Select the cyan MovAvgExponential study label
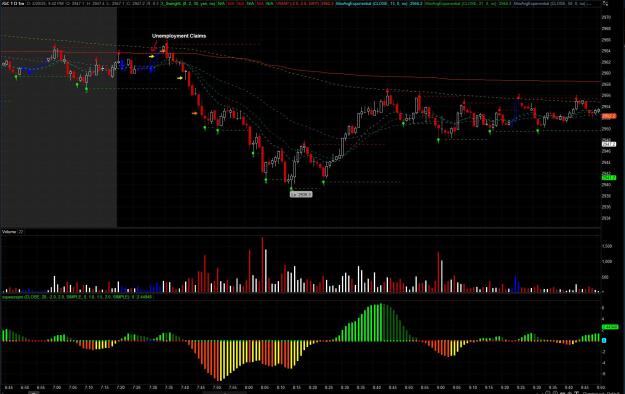The height and width of the screenshot is (394, 625). point(379,4)
